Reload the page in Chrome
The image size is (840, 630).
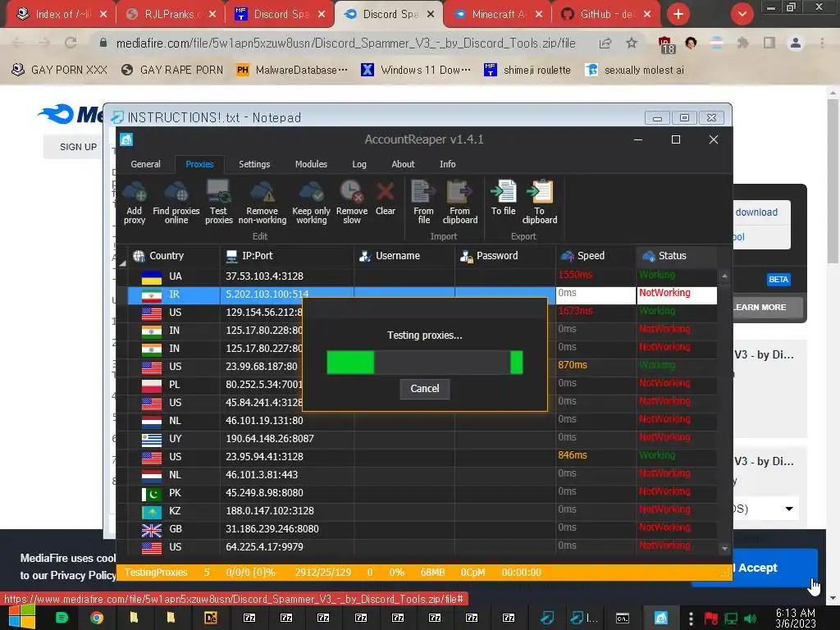coord(71,43)
